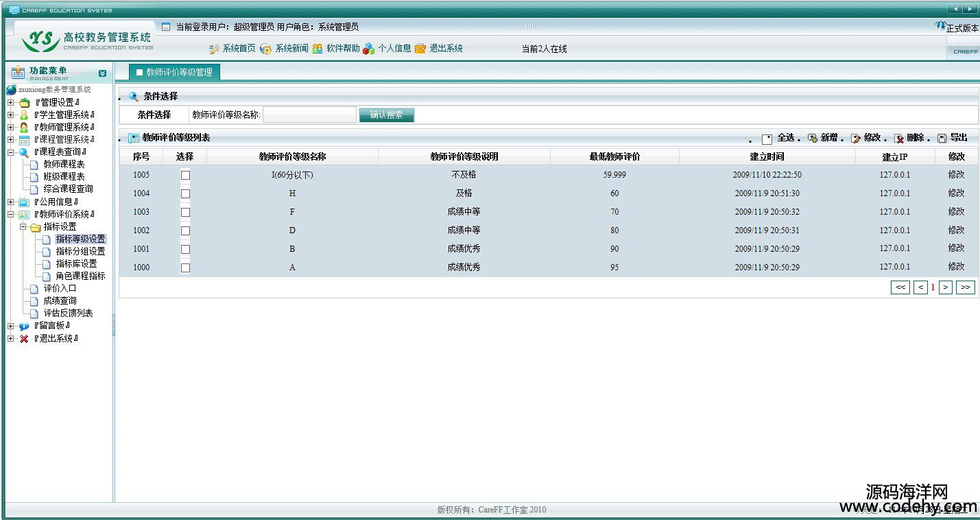This screenshot has height=520, width=980.
Task: Click the 课程管理系统 list icon
Action: (24, 140)
